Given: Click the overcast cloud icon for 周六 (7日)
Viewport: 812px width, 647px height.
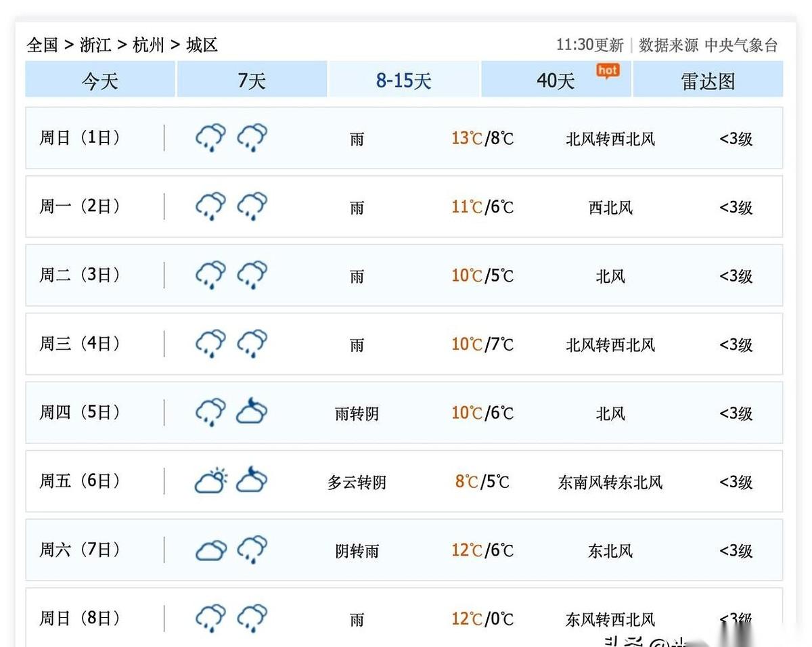Looking at the screenshot, I should point(211,550).
